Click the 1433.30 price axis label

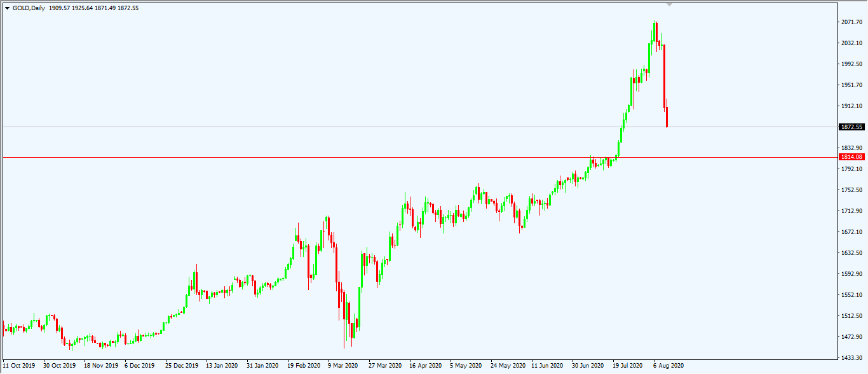pyautogui.click(x=851, y=358)
